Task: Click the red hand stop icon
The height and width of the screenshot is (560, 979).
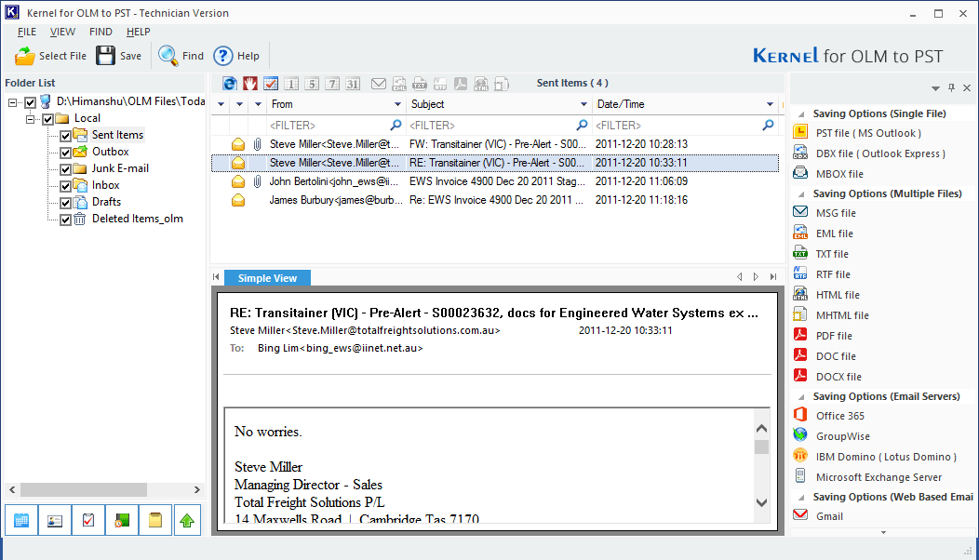Action: [x=250, y=84]
